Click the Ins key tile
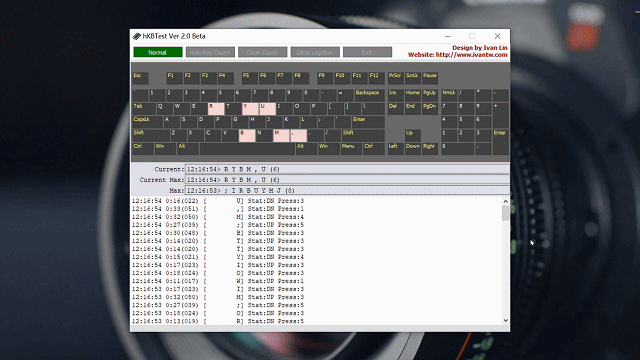640x360 pixels. (x=396, y=95)
